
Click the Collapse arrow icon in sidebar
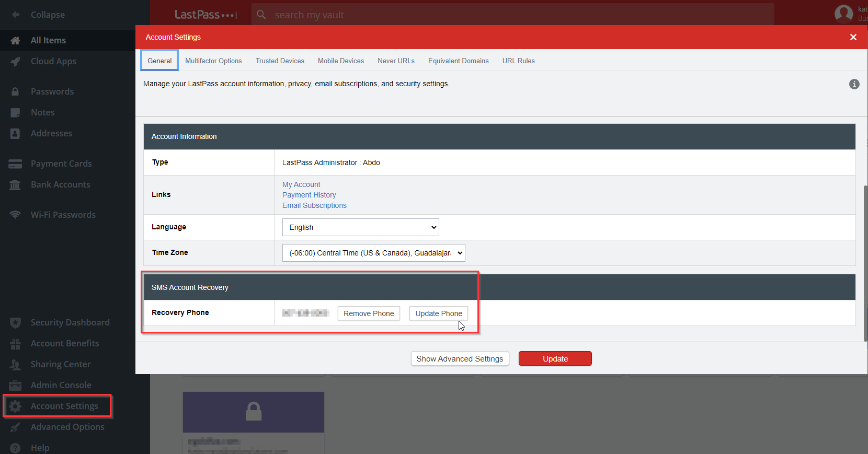[16, 15]
